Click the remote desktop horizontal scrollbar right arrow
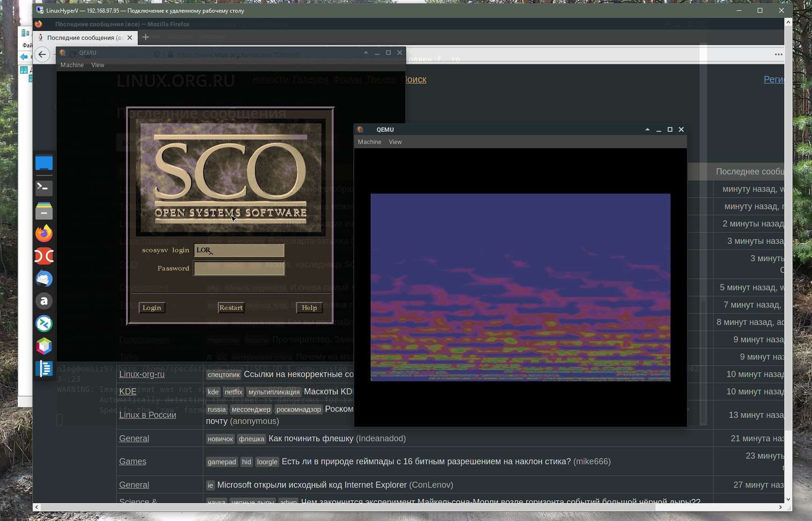This screenshot has width=812, height=521. (x=781, y=507)
